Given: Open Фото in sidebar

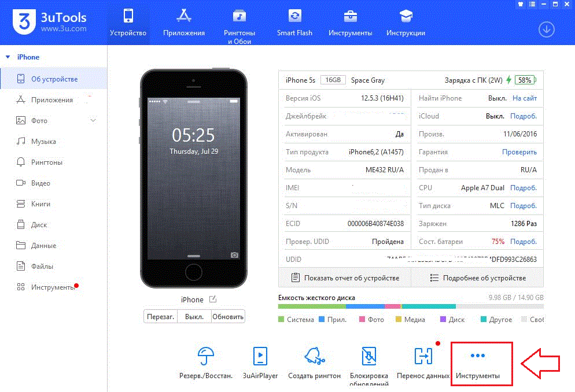Looking at the screenshot, I should click(39, 120).
